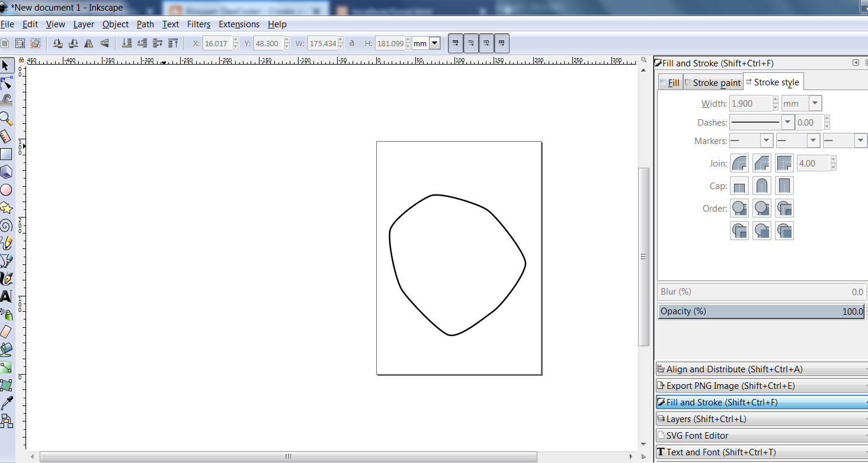
Task: Select the bevel Join style
Action: pos(762,163)
